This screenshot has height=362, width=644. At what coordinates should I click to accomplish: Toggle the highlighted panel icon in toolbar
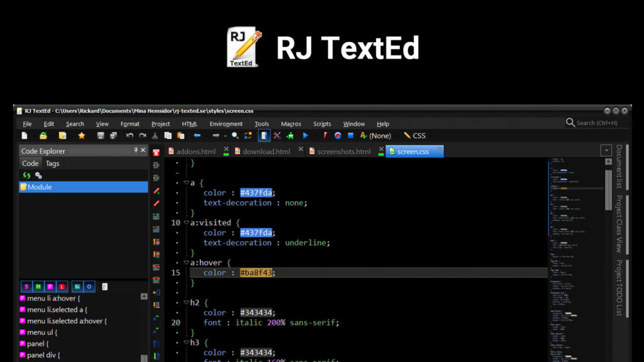coord(264,136)
